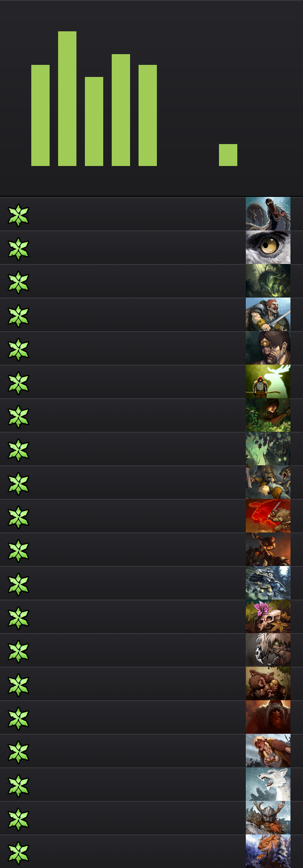This screenshot has width=303, height=868.
Task: Open the red-bandana swordsman thumbnail
Action: (268, 315)
